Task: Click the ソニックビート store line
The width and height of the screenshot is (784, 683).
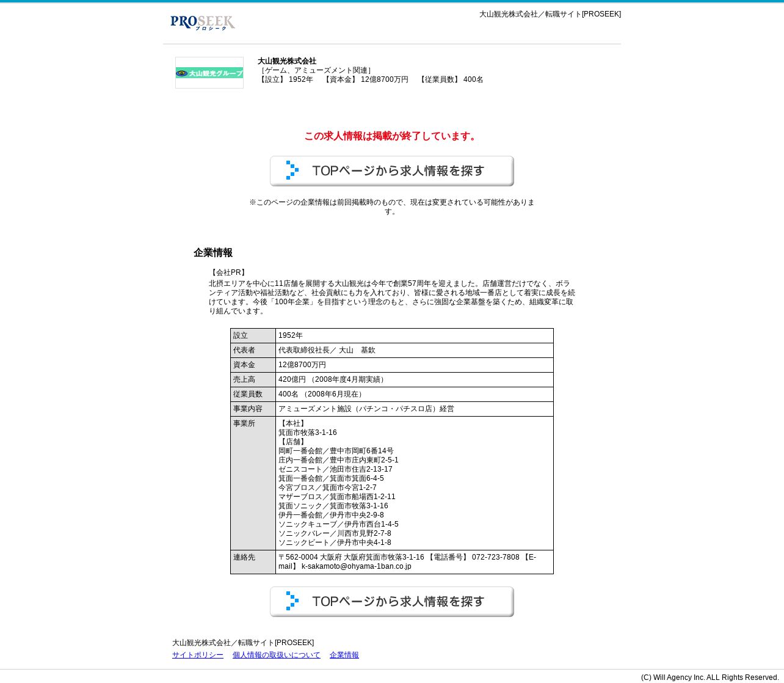Action: (335, 542)
